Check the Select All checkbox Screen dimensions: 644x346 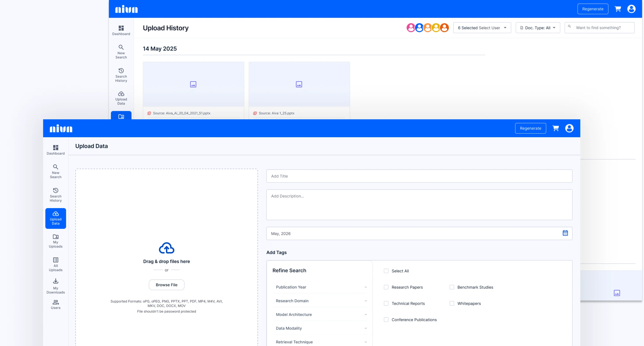click(386, 271)
